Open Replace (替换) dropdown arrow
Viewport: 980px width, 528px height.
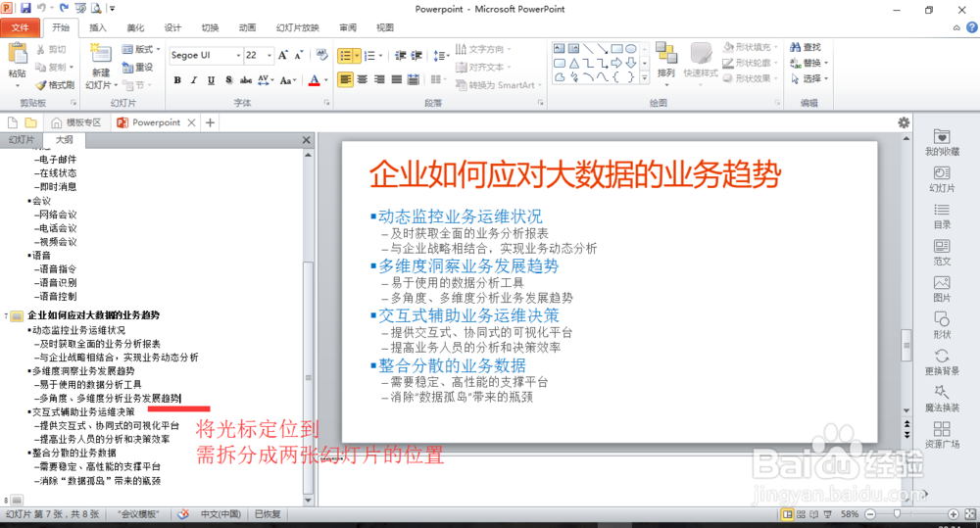coord(826,63)
